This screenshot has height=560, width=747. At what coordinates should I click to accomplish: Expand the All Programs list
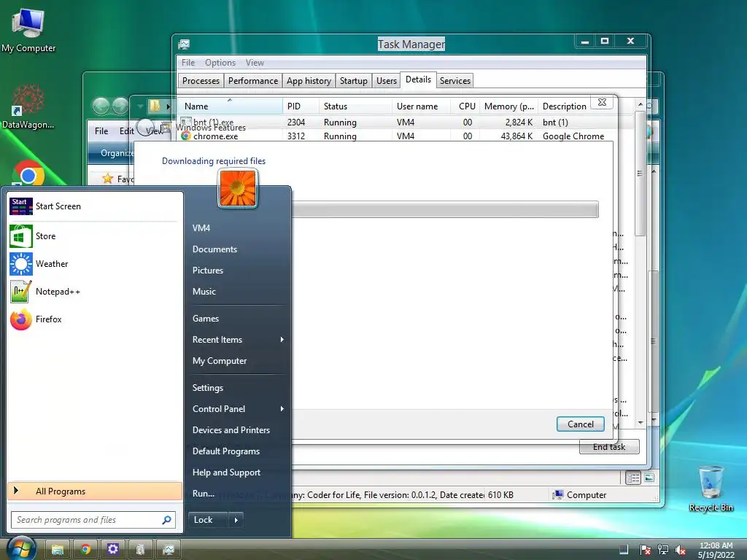tap(94, 491)
